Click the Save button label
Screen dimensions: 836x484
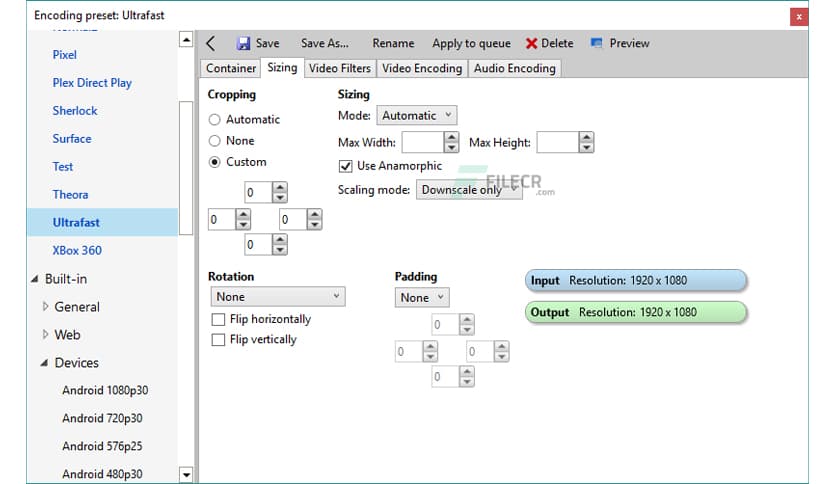267,43
